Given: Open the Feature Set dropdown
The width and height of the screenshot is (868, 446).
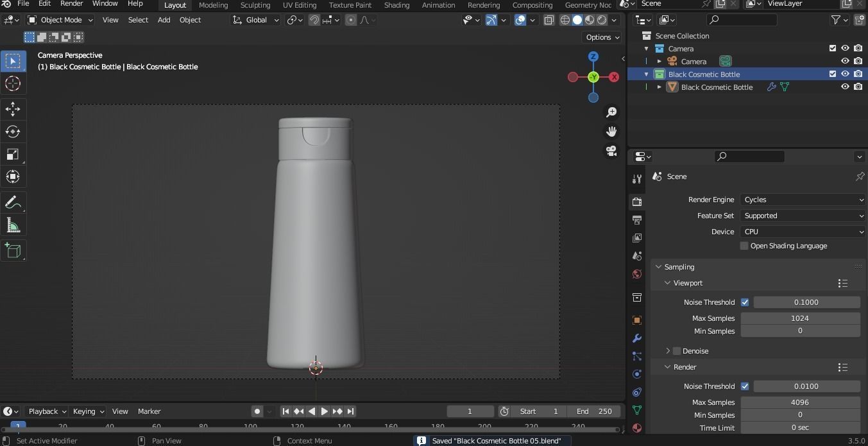Looking at the screenshot, I should 803,216.
